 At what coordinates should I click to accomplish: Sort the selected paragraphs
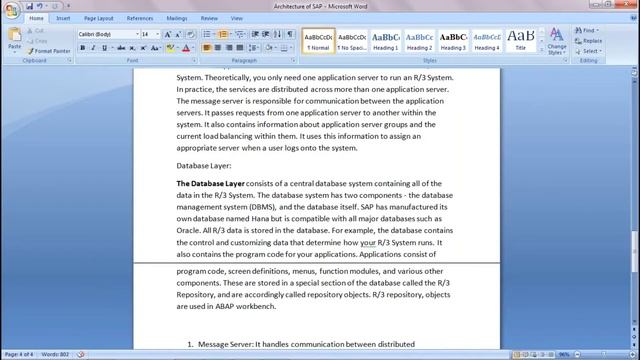[x=278, y=34]
